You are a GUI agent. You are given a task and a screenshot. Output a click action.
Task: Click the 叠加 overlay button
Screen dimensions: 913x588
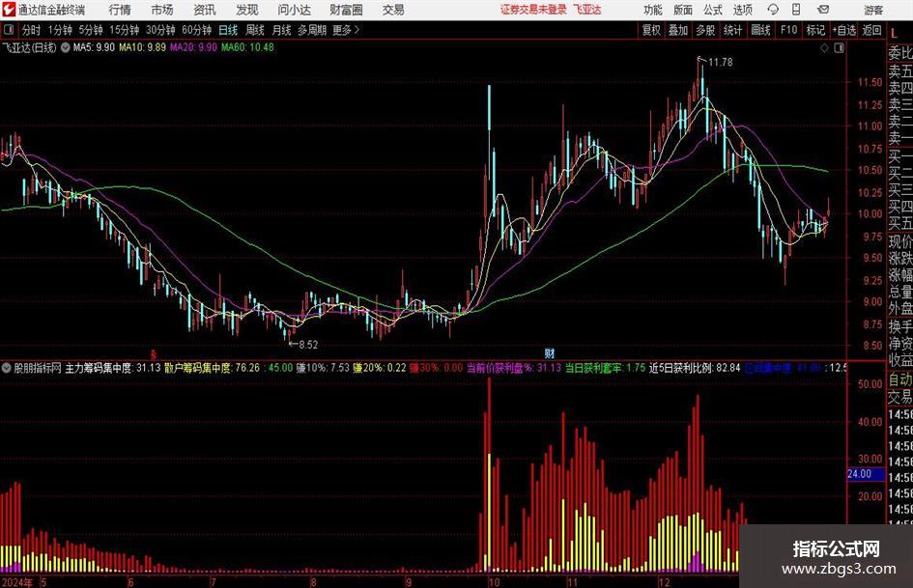click(678, 30)
